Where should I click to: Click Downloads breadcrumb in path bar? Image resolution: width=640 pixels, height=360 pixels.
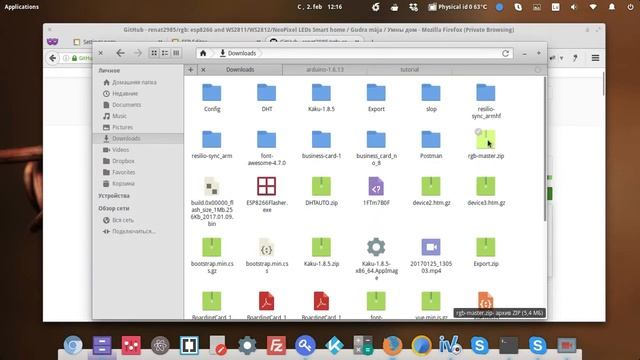point(238,53)
